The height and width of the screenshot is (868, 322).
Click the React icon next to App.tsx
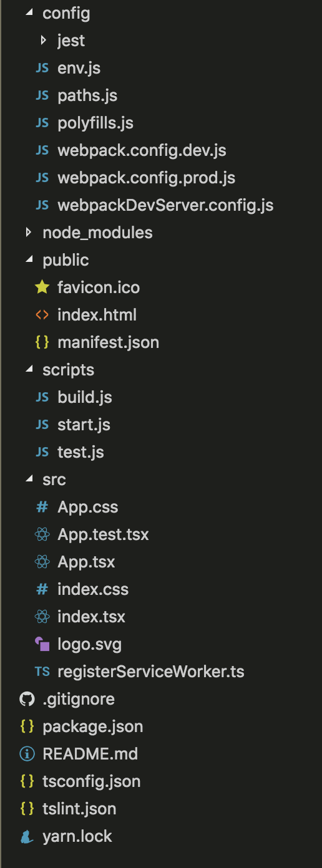42,562
